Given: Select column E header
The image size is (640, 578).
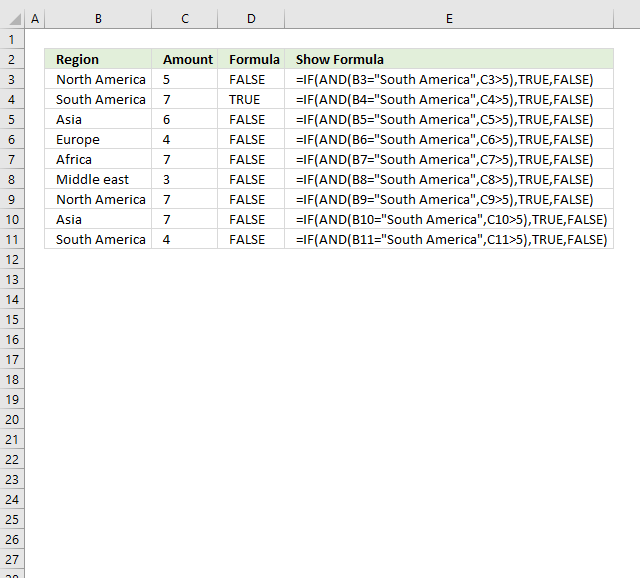Looking at the screenshot, I should (449, 19).
